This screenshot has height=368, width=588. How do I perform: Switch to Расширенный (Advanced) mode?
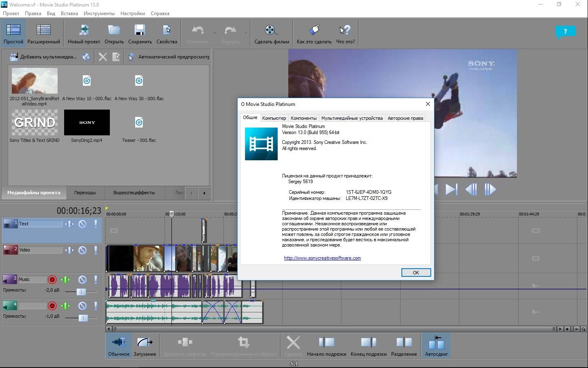click(43, 33)
